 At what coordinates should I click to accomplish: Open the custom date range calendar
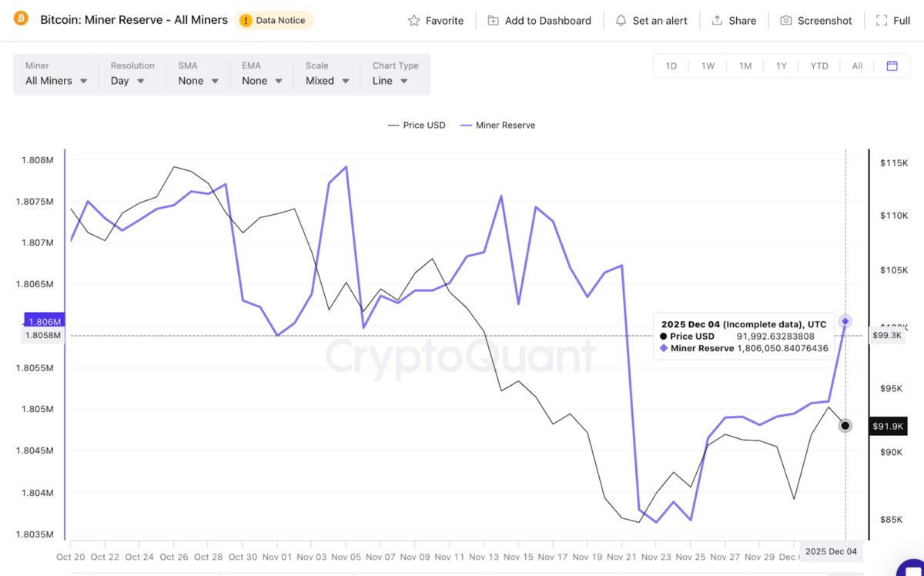click(x=892, y=66)
